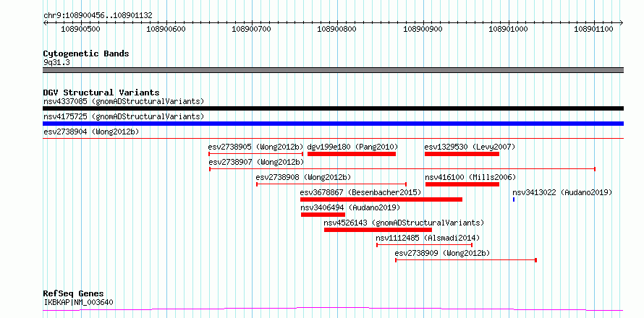644x318 pixels.
Task: Click the RefSeq Genes track title
Action: (74, 294)
